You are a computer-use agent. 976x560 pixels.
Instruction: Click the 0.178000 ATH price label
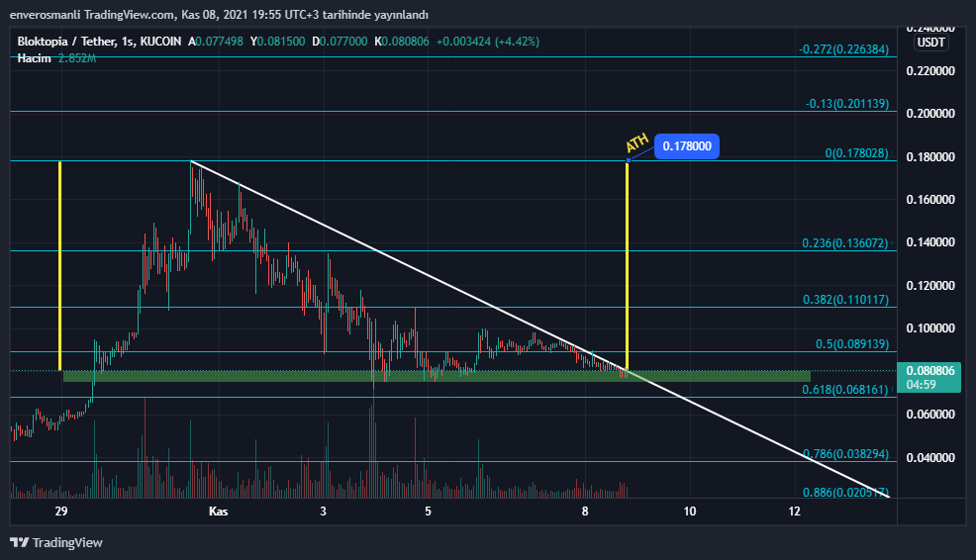click(x=687, y=146)
